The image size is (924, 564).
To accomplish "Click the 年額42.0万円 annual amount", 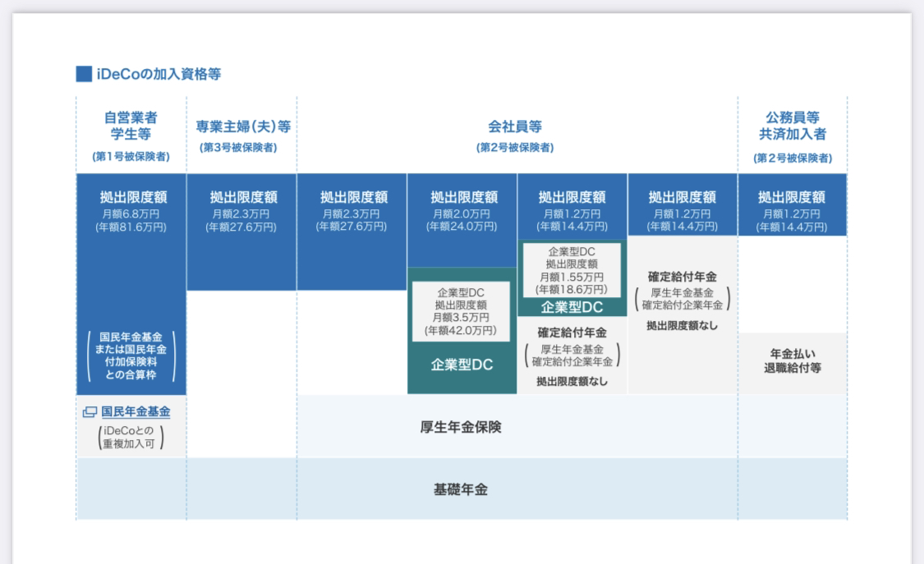I will point(461,330).
